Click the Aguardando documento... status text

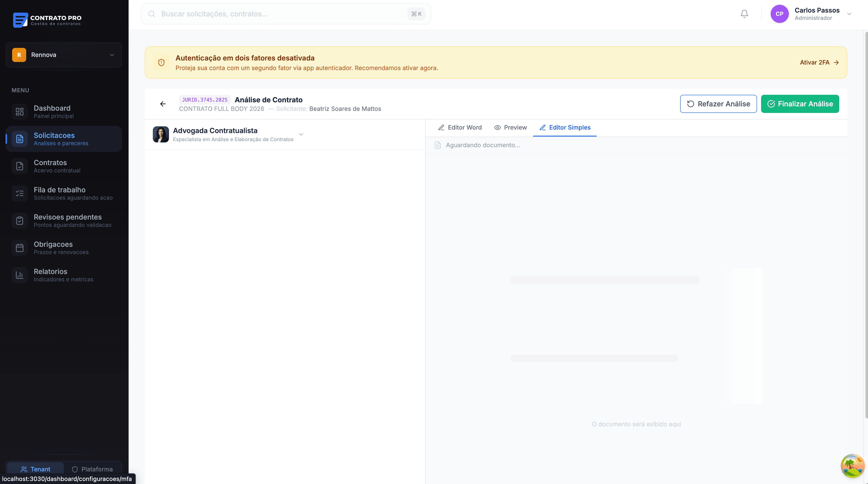pos(483,145)
